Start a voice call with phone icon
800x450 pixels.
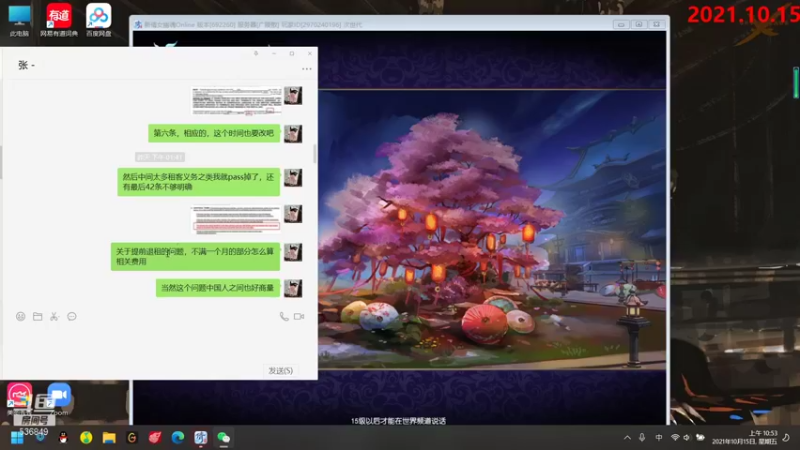(x=284, y=316)
